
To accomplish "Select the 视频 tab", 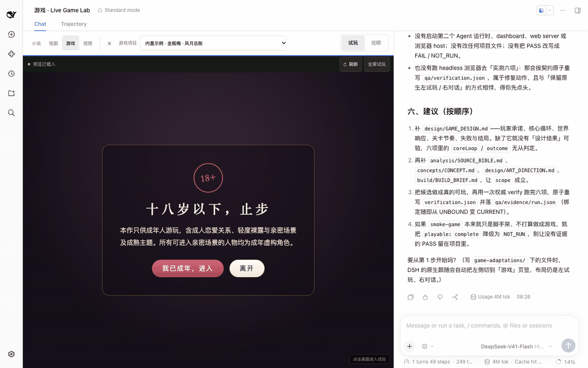I will [x=88, y=43].
